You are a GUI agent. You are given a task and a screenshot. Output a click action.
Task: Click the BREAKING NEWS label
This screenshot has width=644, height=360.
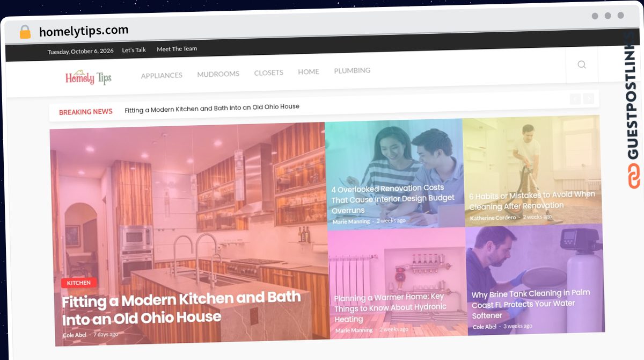click(86, 112)
